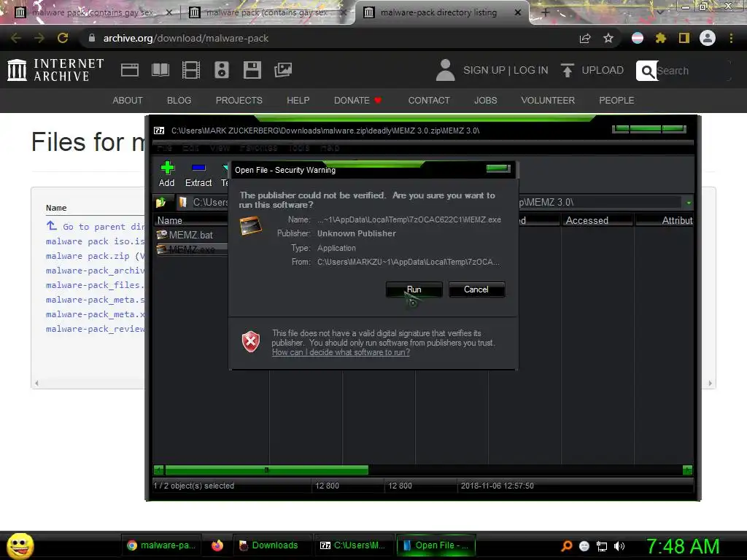Click the Internet Archive search field

pyautogui.click(x=693, y=71)
